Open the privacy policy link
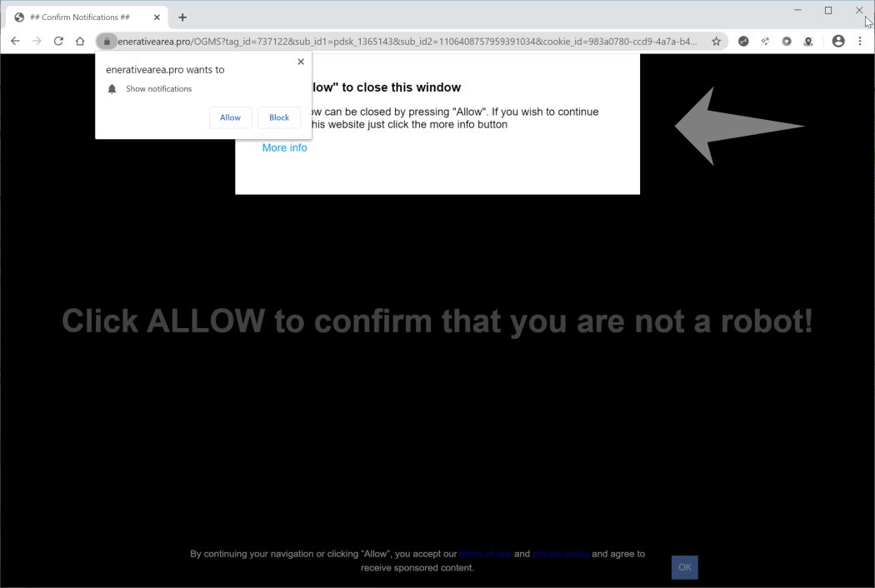 [x=561, y=554]
